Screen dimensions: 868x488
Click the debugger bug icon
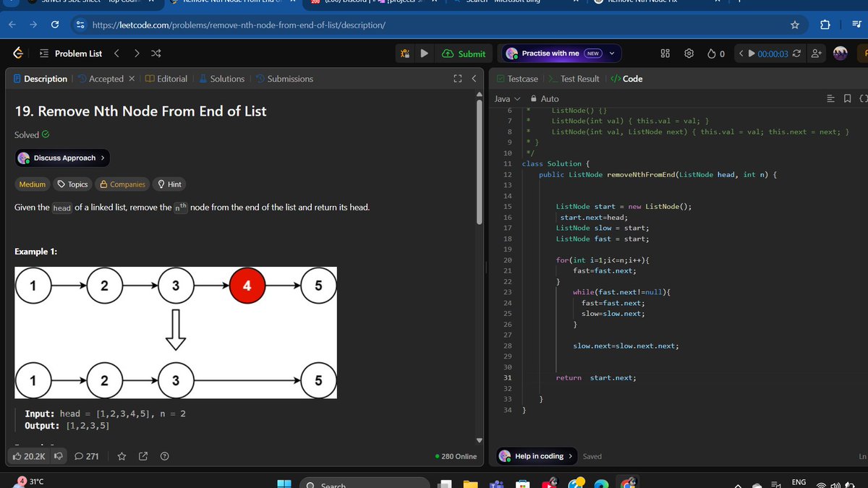click(405, 53)
